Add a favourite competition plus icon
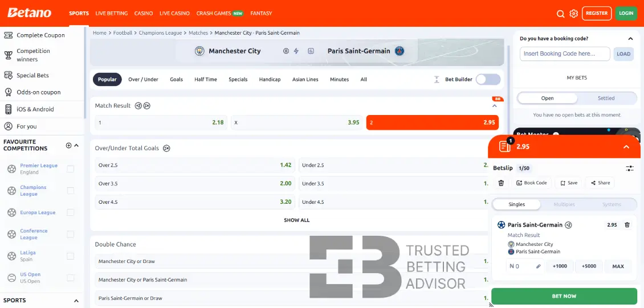 point(68,145)
